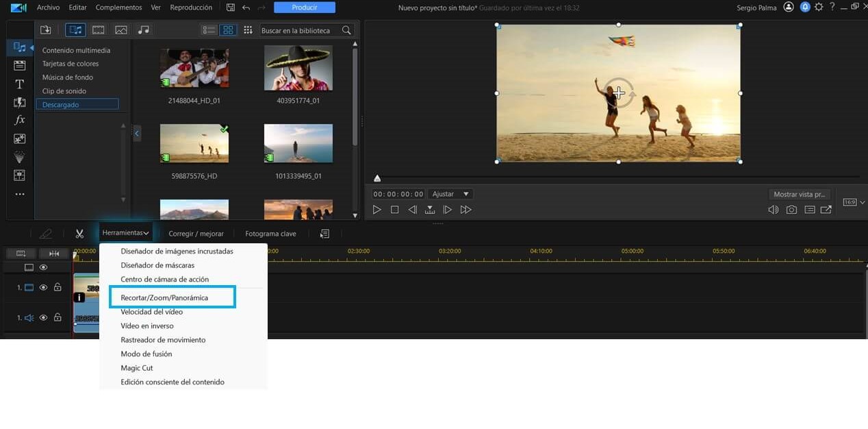Image resolution: width=868 pixels, height=429 pixels.
Task: Take a snapshot with camera icon
Action: (791, 210)
